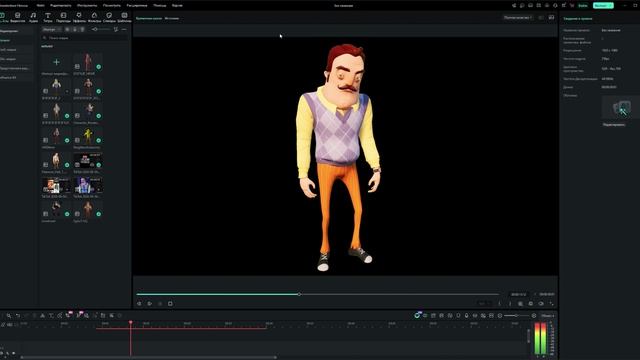Open the Help menu in the menu bar

[159, 6]
